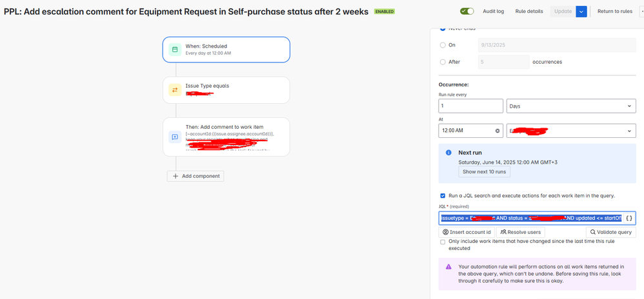
Task: Select the 'On' end date radio button
Action: 443,45
